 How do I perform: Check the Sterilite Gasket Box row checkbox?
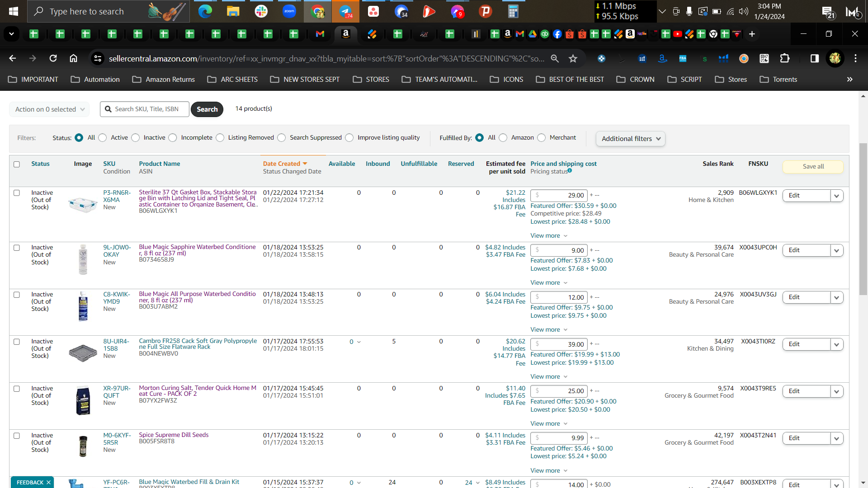tap(17, 193)
